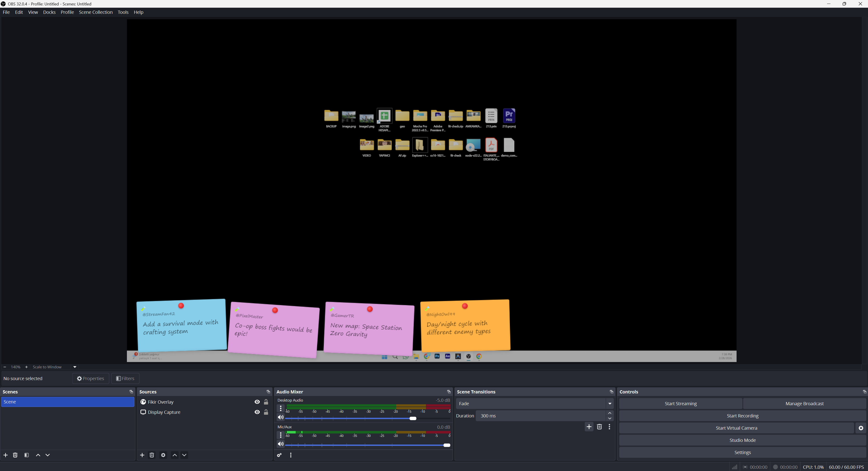
Task: Remove selected scene with trash icon
Action: 15,455
